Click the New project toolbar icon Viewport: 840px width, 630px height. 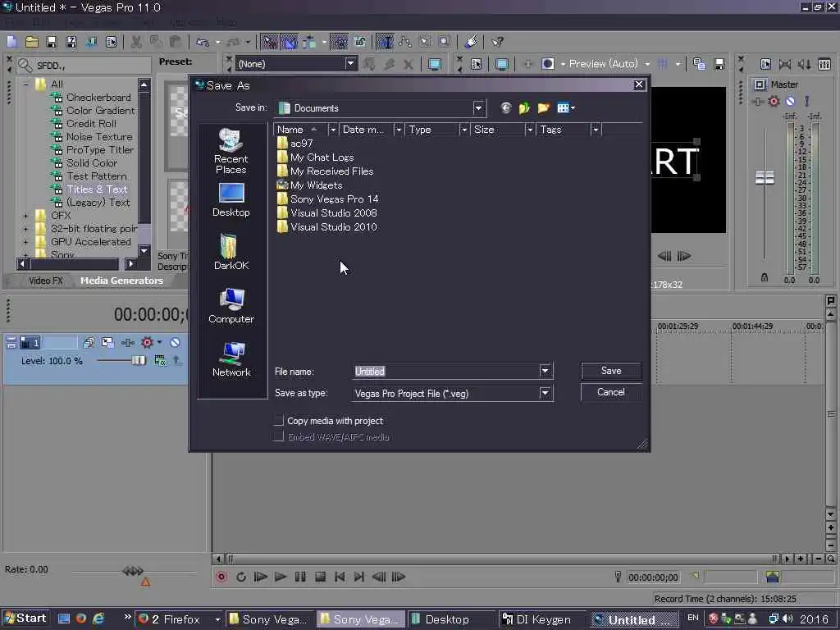(11, 42)
